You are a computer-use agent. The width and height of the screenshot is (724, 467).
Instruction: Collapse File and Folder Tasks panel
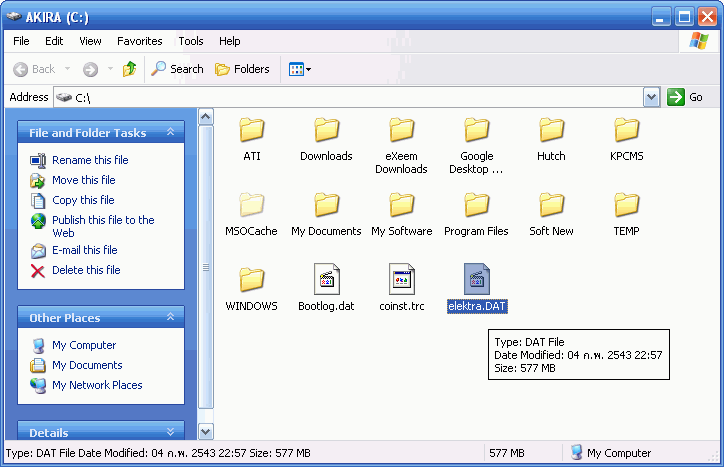(x=170, y=133)
